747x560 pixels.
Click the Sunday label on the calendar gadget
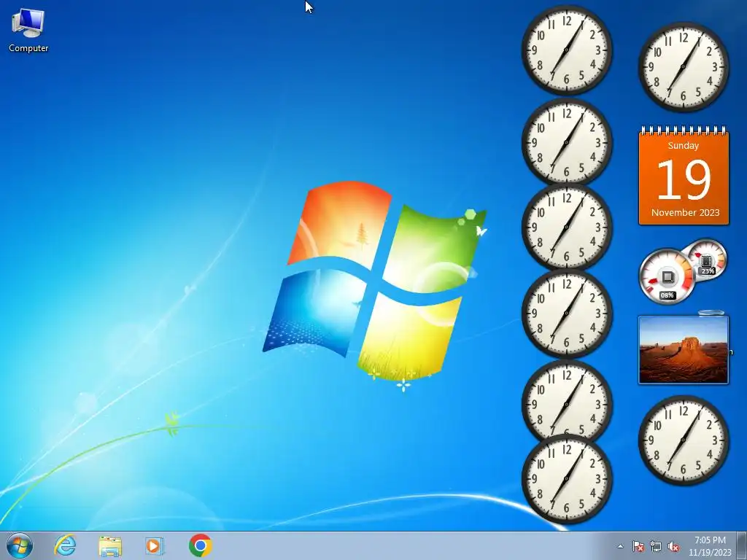tap(683, 146)
